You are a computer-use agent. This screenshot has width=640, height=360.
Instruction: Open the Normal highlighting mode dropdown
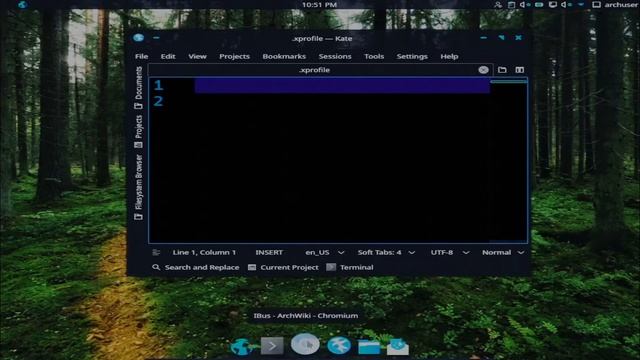[503, 252]
